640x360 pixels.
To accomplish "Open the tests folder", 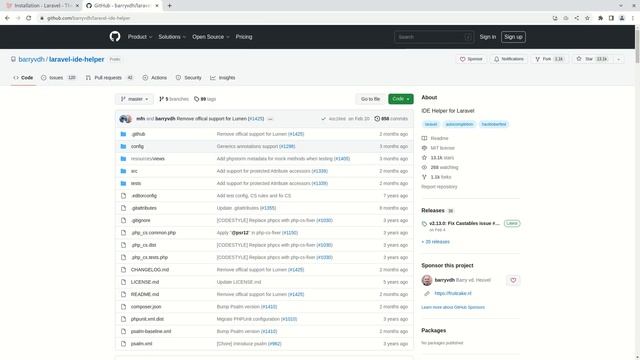I will pyautogui.click(x=136, y=183).
